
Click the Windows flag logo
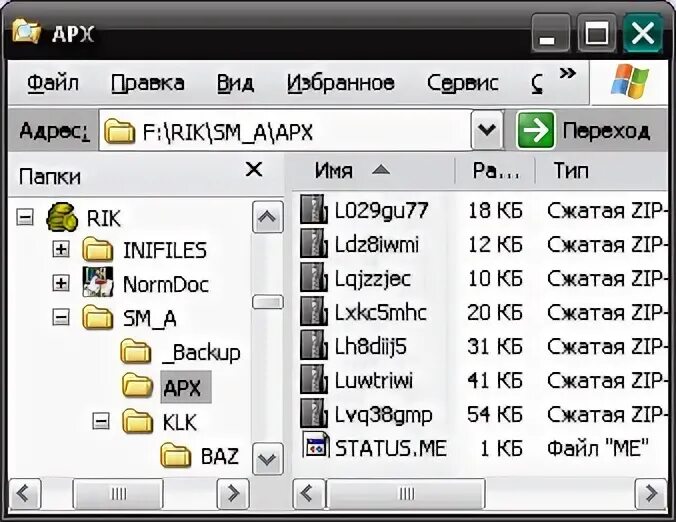click(x=630, y=81)
